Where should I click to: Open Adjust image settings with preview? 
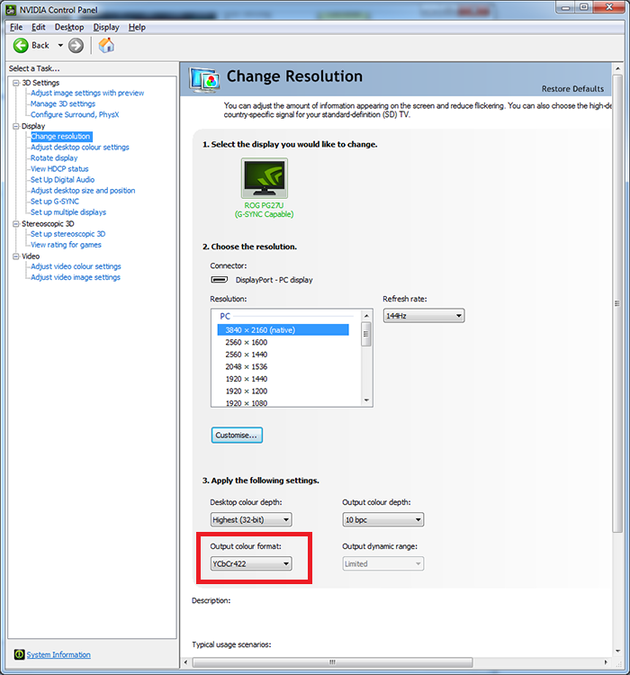tap(87, 93)
